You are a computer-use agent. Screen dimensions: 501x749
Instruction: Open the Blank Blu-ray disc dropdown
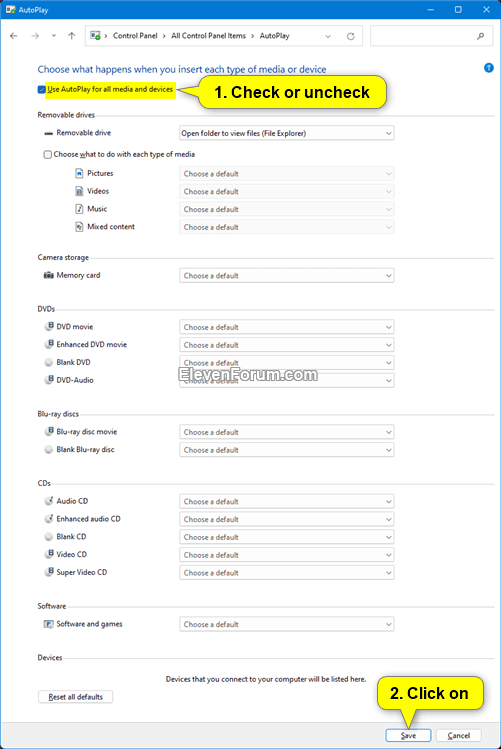(x=287, y=450)
